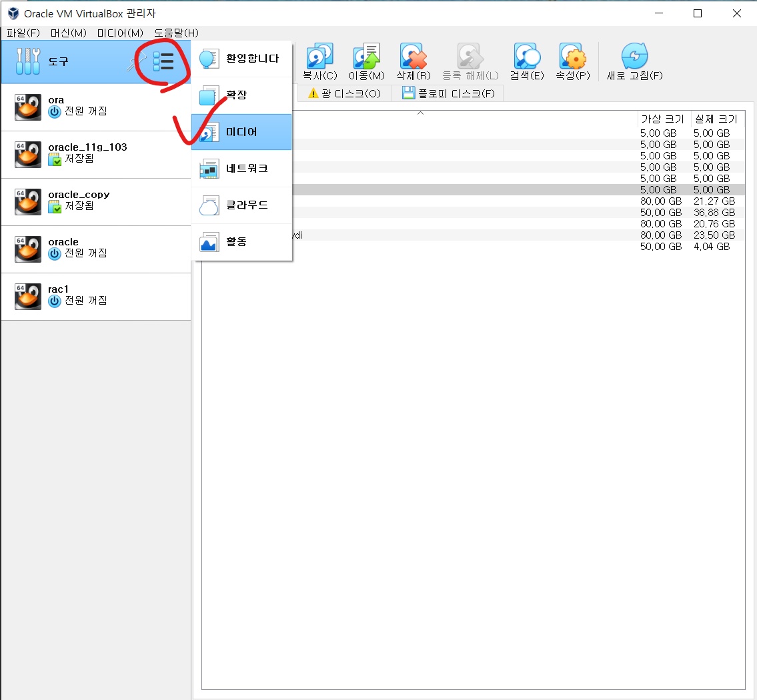Click the 23.50 GB actual size cell
The image size is (757, 700).
click(x=714, y=235)
